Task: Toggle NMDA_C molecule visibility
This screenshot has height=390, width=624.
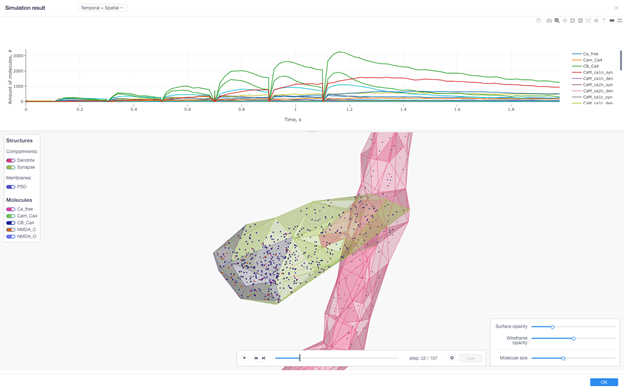Action: pyautogui.click(x=10, y=230)
